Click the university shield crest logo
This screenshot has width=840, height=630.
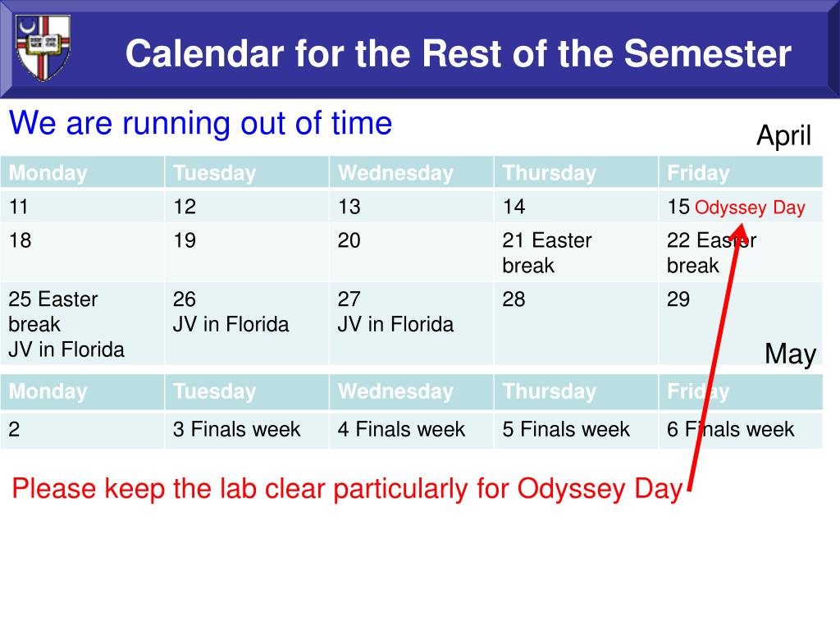43,48
